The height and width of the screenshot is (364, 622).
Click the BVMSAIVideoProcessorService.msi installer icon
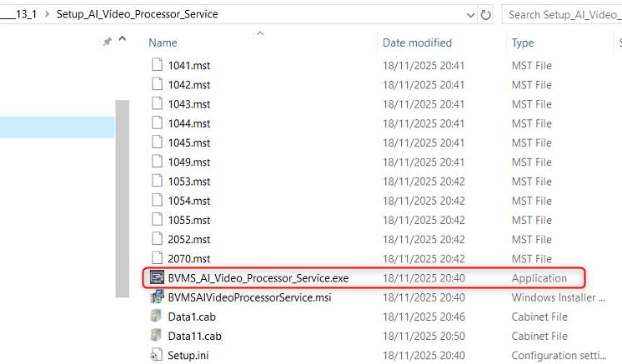(x=156, y=297)
